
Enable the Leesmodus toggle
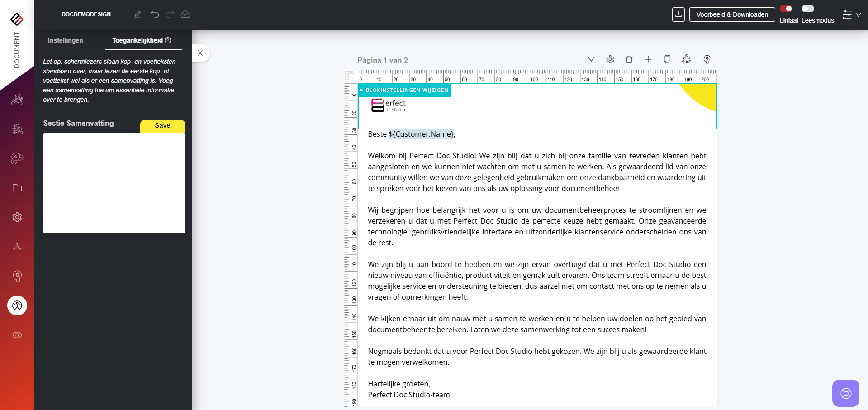(x=807, y=9)
